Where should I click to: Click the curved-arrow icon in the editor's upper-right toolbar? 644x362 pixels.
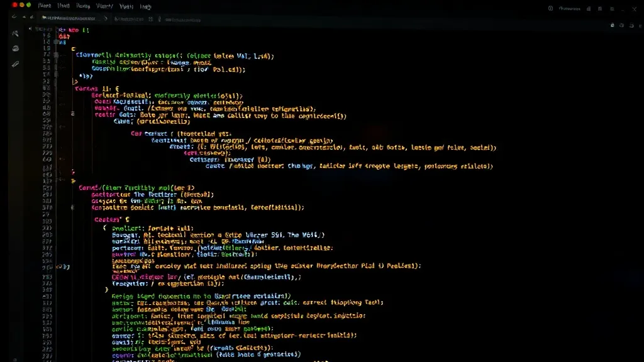[631, 25]
